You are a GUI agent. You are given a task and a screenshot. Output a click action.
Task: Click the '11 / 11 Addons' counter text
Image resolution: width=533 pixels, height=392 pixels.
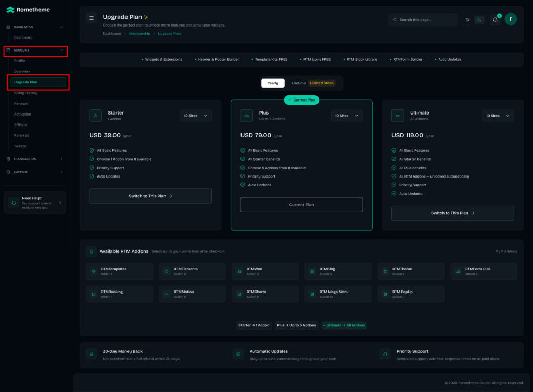pos(506,251)
